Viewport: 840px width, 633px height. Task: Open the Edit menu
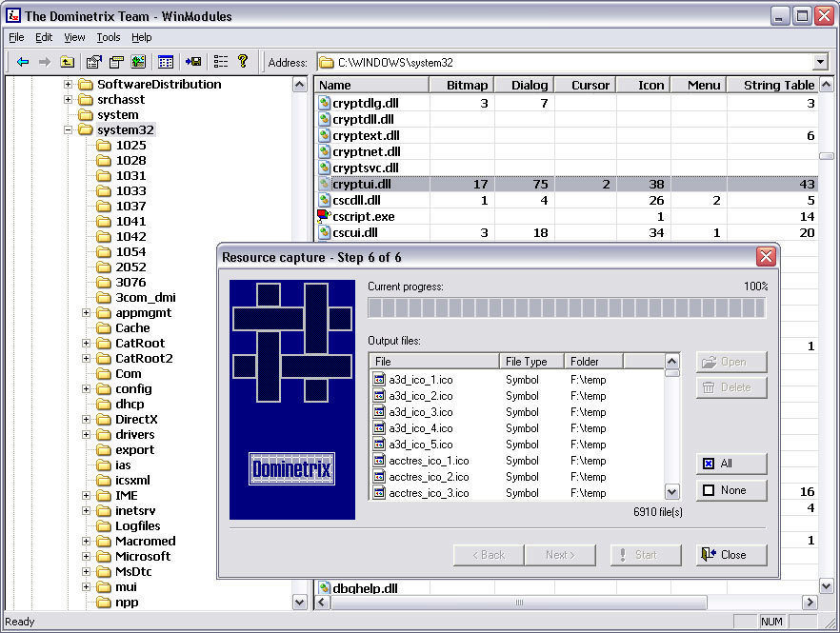(x=44, y=37)
